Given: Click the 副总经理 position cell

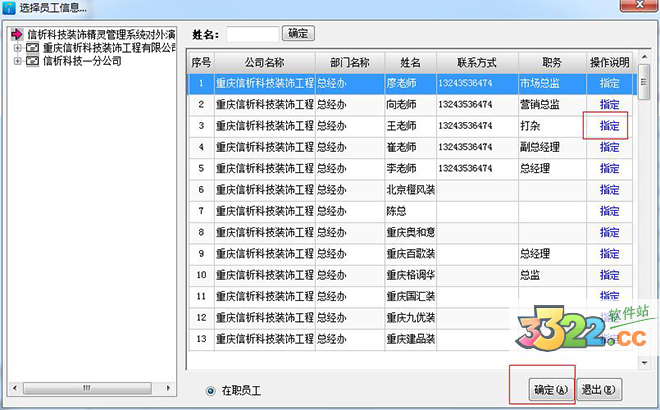Looking at the screenshot, I should tap(552, 147).
